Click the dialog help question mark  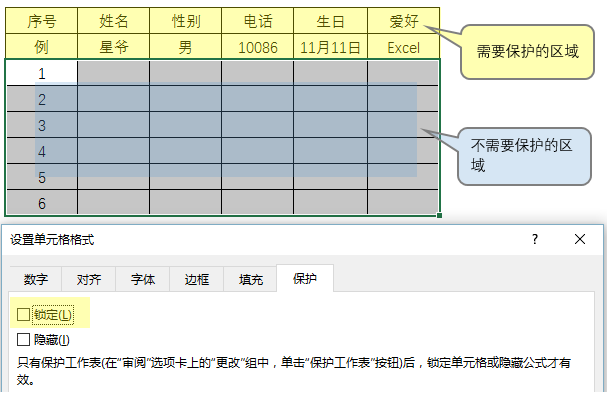coord(535,239)
